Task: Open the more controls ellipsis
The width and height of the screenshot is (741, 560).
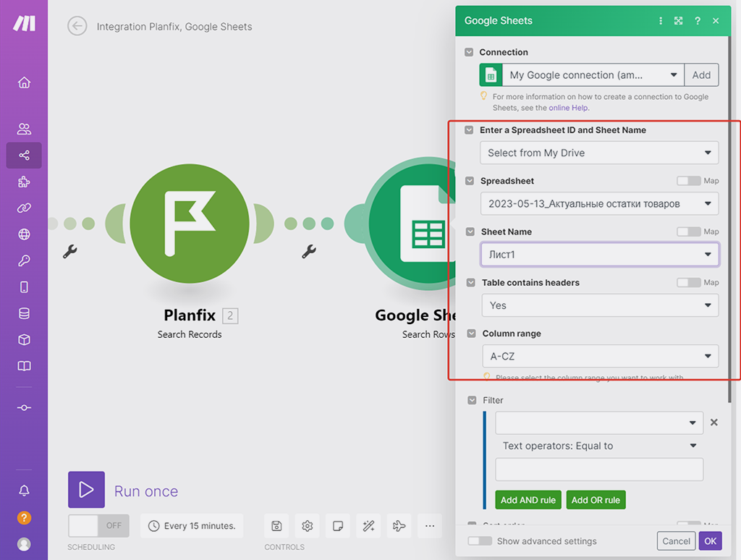Action: (x=430, y=526)
